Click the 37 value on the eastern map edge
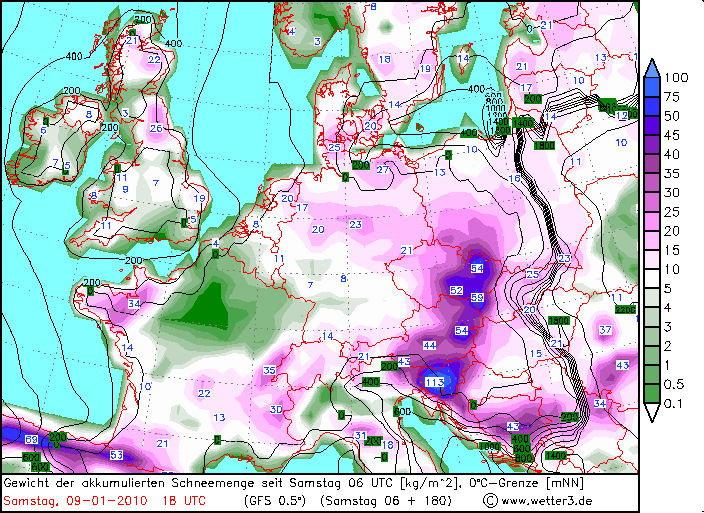Viewport: 704px width, 513px height. pyautogui.click(x=605, y=330)
